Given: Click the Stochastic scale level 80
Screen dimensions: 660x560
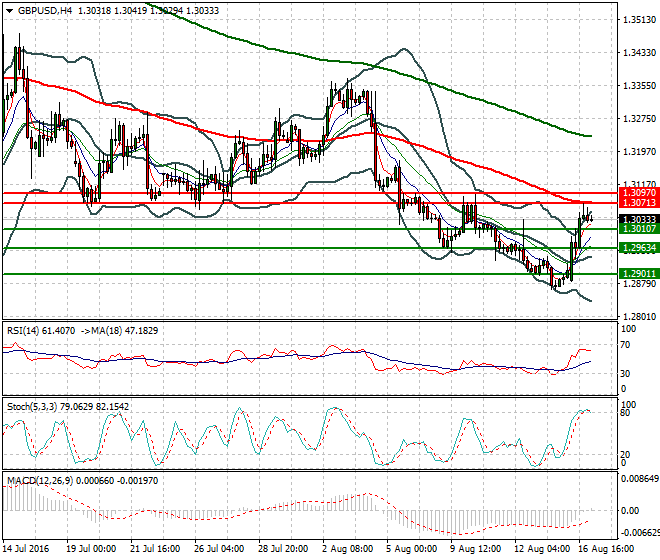Looking at the screenshot, I should point(625,413).
